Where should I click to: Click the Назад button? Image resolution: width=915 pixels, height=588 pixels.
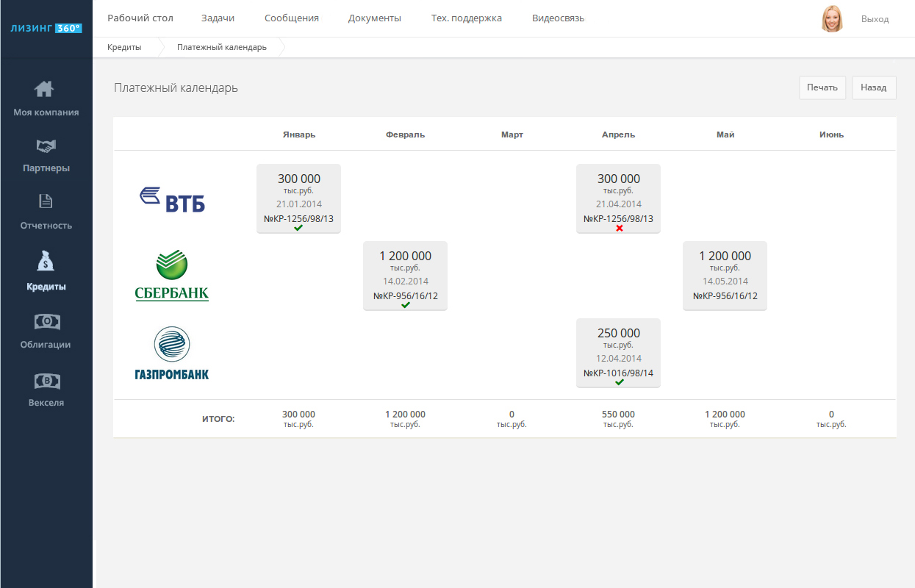874,87
